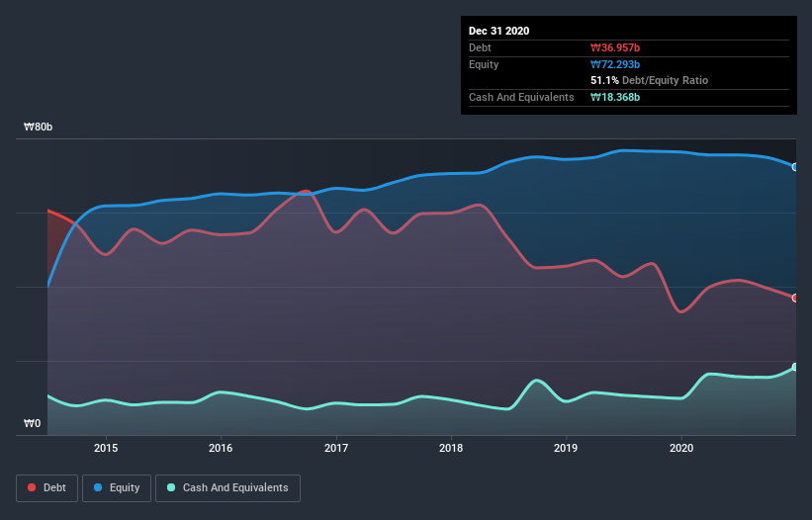Click the red Debt legend dot
Viewport: 812px width, 520px height.
point(32,487)
